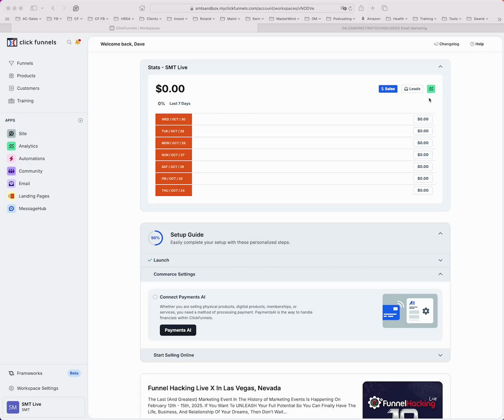Click the ClickFunnels logo

tap(32, 42)
